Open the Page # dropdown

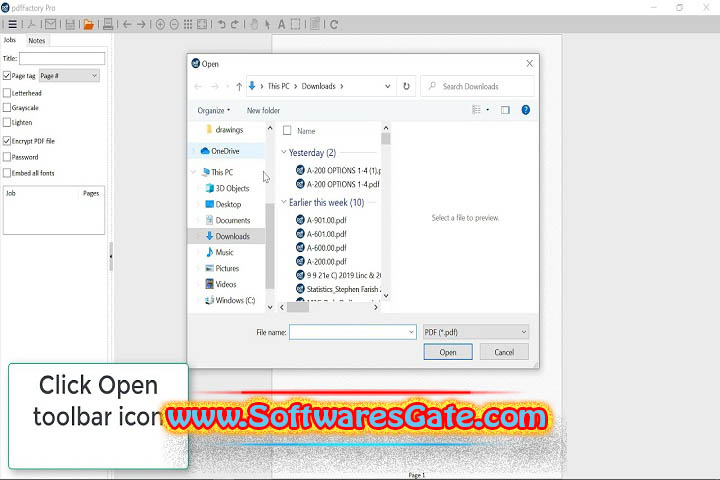[69, 76]
